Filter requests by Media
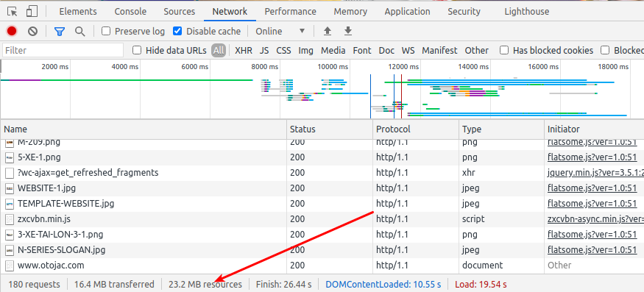 (333, 51)
